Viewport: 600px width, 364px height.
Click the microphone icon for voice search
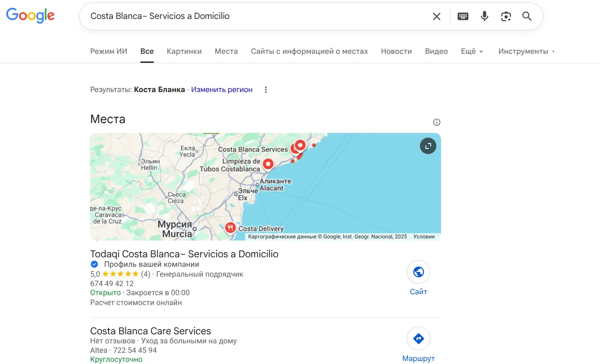click(x=484, y=16)
